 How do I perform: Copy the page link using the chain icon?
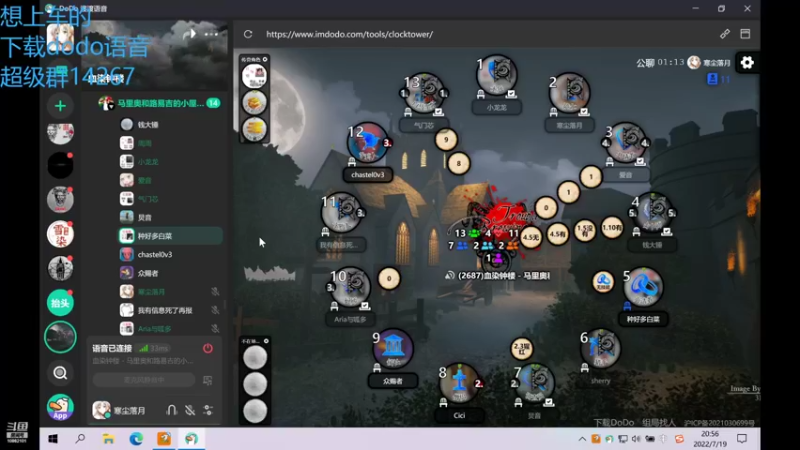(724, 34)
